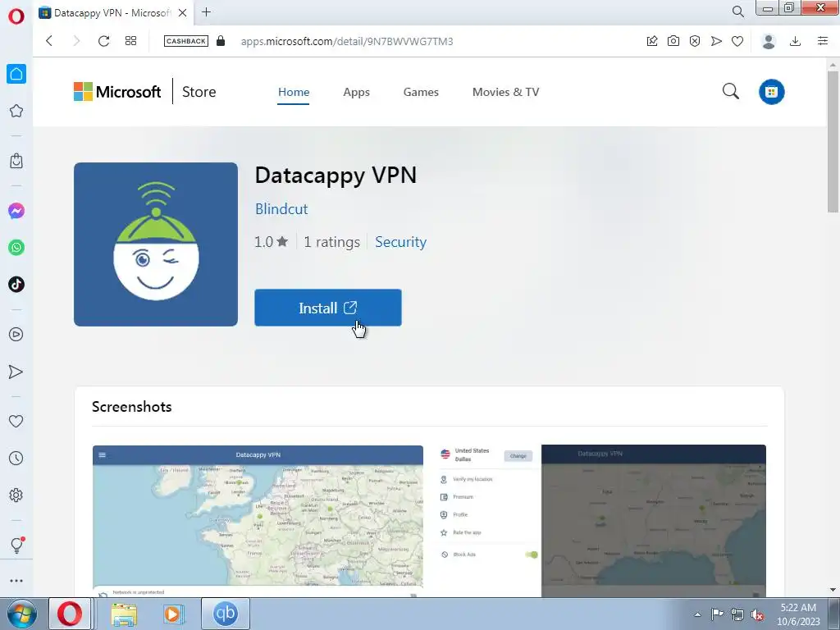840x630 pixels.
Task: Click the 1 ratings text
Action: point(331,242)
